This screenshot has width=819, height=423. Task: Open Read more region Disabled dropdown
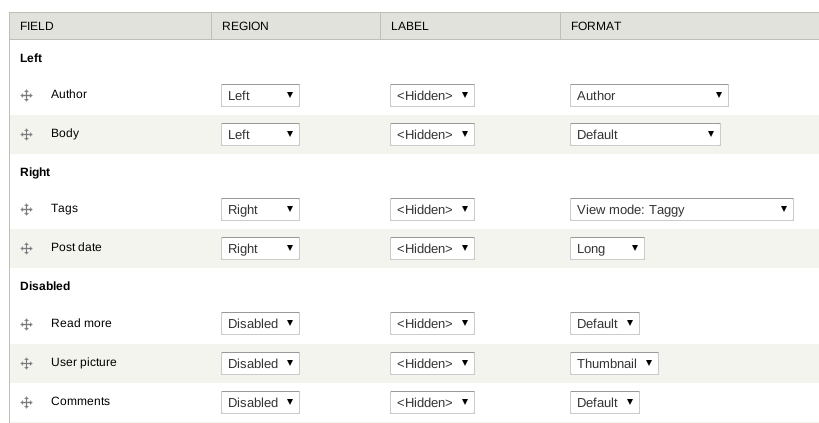[260, 323]
